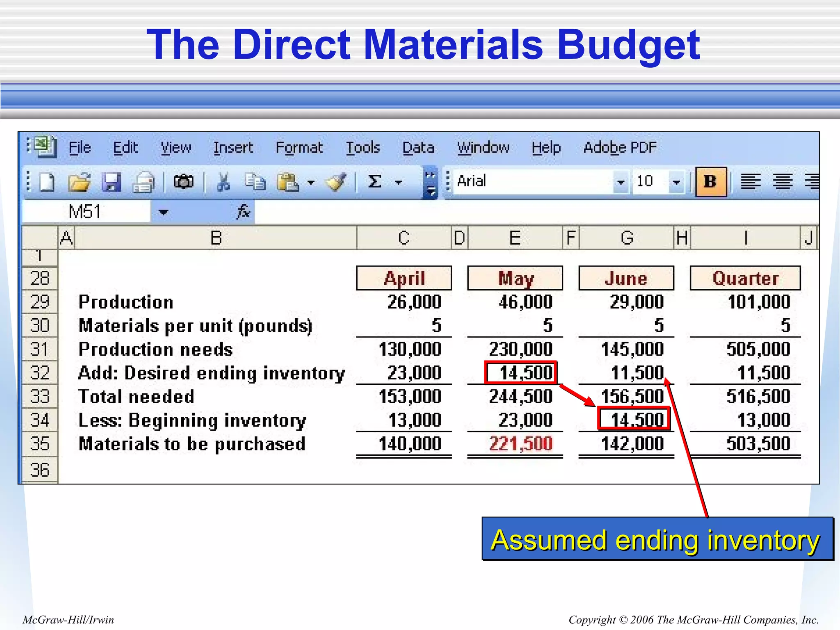840x630 pixels.
Task: Click the Excel workbook icon in menu bar
Action: (45, 146)
